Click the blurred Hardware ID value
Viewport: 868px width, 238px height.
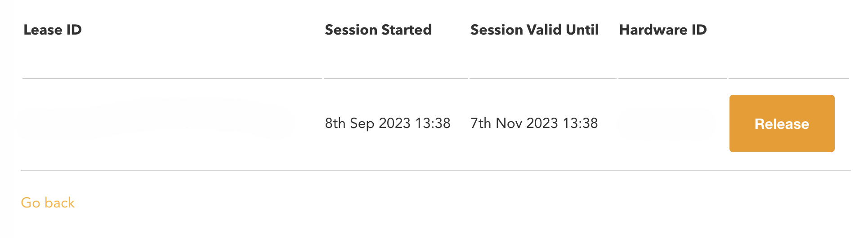666,123
